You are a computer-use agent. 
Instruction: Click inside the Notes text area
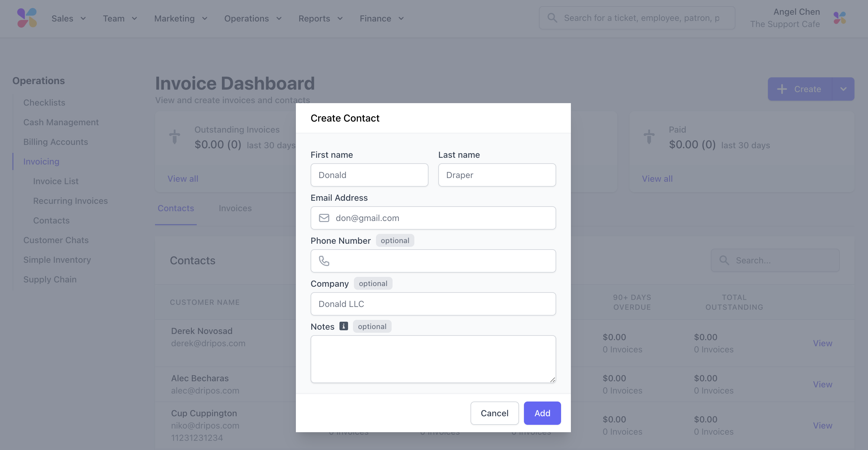click(433, 359)
